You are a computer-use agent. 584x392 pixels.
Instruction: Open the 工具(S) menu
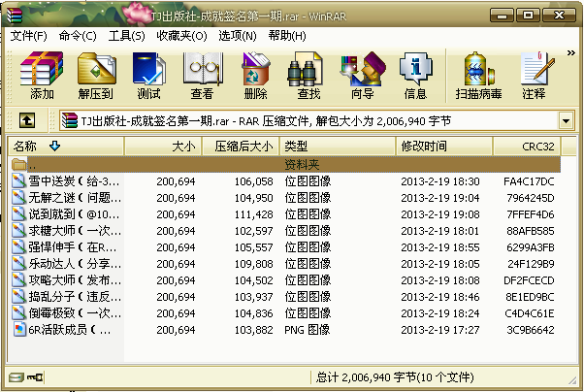point(127,36)
